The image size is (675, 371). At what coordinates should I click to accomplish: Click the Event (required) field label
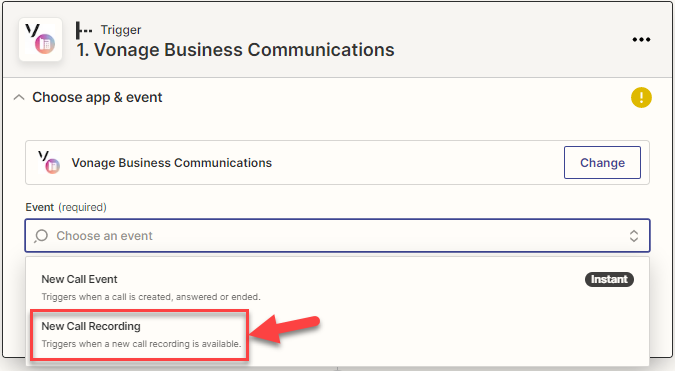(66, 207)
